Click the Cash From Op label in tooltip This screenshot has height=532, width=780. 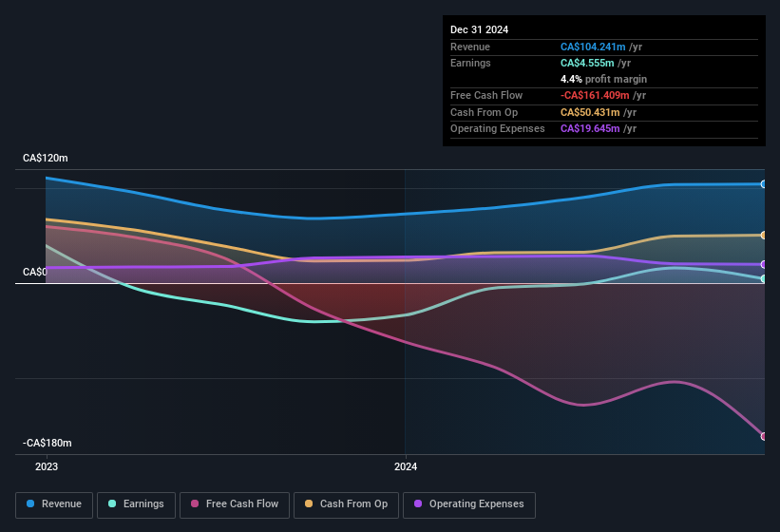tap(484, 112)
